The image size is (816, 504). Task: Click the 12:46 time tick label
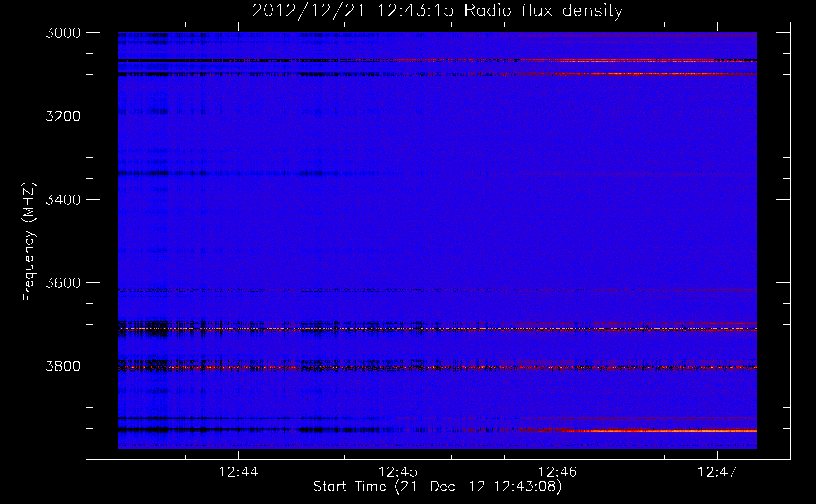pyautogui.click(x=557, y=472)
